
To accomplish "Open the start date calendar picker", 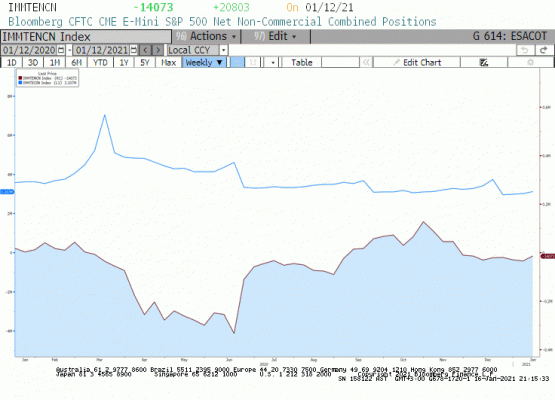I will tap(61, 50).
